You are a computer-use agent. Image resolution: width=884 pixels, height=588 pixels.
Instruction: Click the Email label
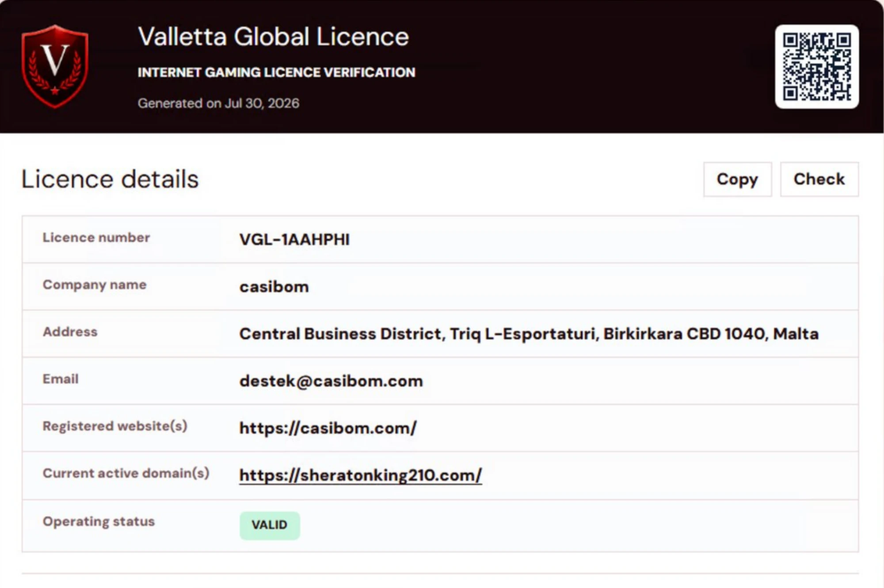(x=61, y=379)
